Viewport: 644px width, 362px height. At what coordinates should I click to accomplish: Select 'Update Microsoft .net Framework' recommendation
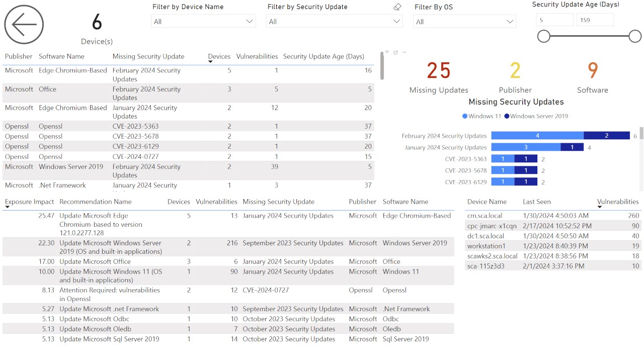click(x=109, y=309)
